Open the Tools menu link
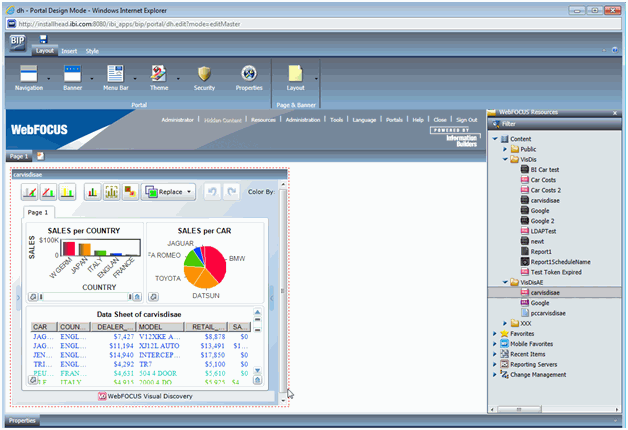Image resolution: width=628 pixels, height=430 pixels. tap(336, 120)
